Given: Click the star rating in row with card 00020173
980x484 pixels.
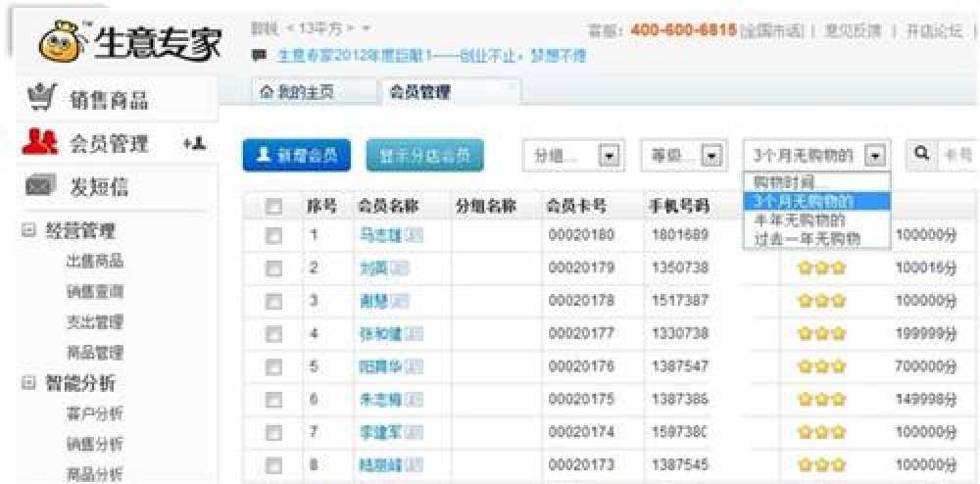Looking at the screenshot, I should [x=822, y=464].
